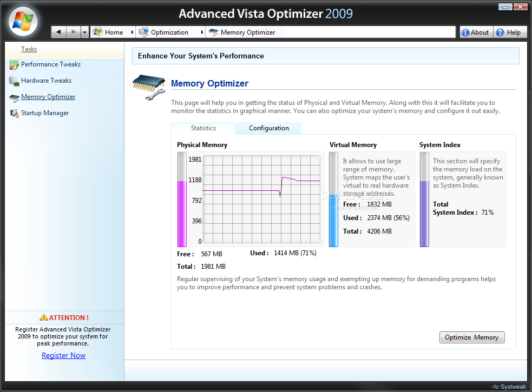Click the Optimization breadcrumb text
The width and height of the screenshot is (532, 392).
(x=169, y=32)
